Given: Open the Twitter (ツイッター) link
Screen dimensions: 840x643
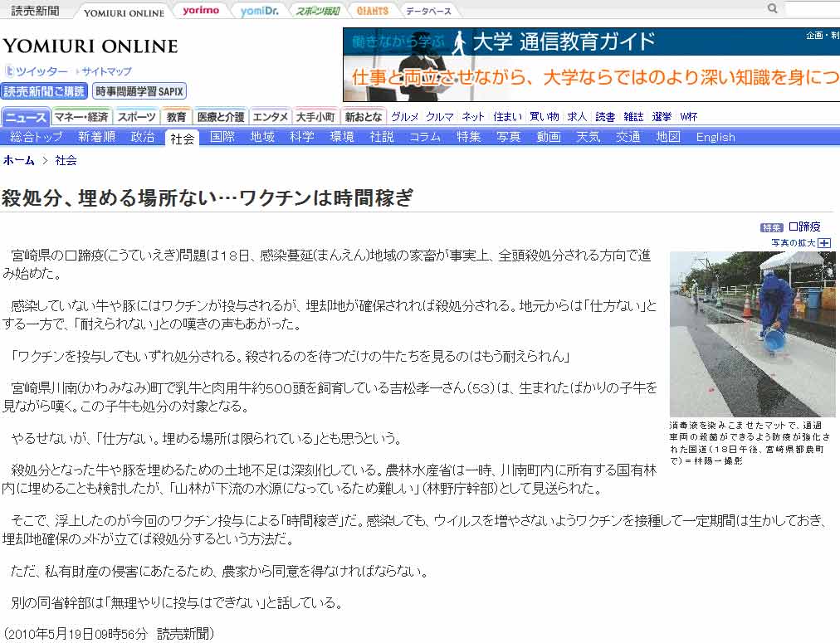Looking at the screenshot, I should tap(37, 71).
